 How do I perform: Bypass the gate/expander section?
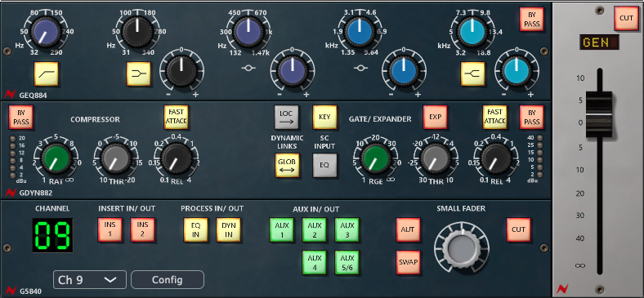coord(531,117)
